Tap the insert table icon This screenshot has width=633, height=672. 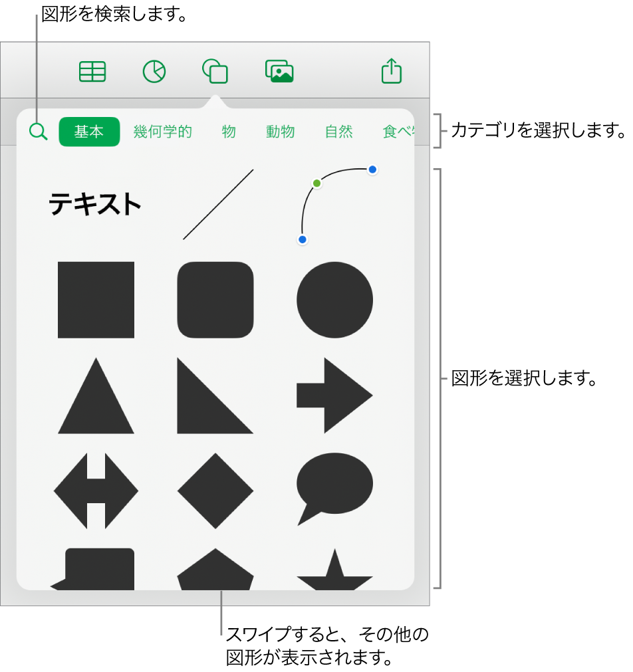[x=92, y=71]
